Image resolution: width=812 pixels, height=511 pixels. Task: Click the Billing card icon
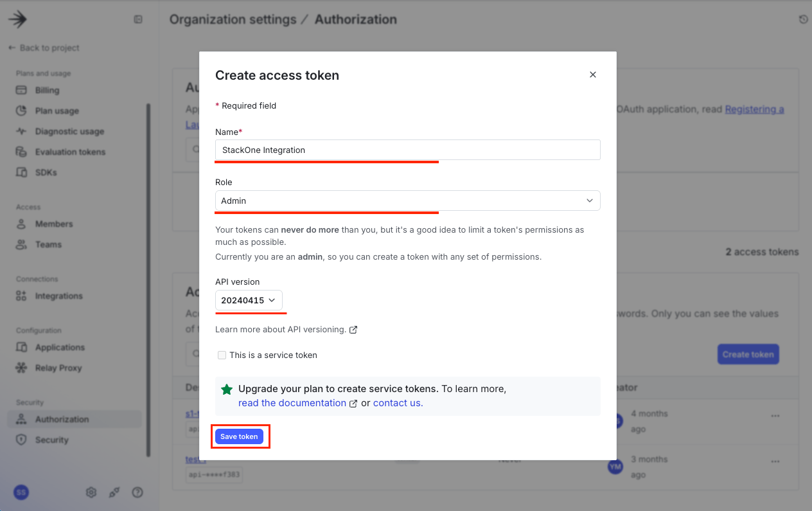pyautogui.click(x=21, y=90)
